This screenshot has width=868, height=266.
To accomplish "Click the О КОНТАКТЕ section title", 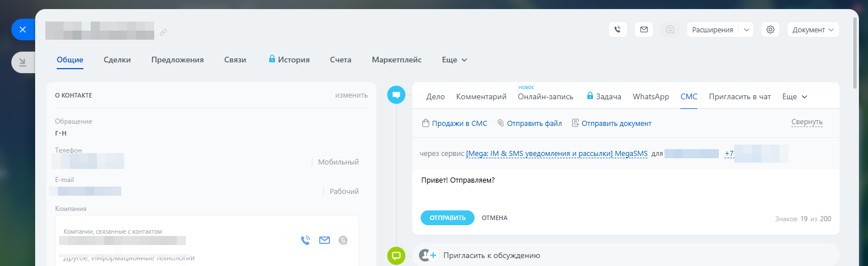I will point(74,95).
